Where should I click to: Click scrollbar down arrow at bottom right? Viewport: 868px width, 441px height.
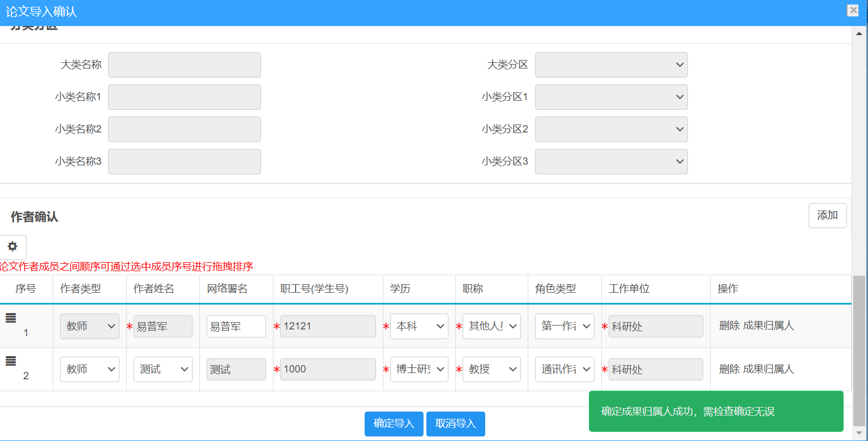(860, 435)
